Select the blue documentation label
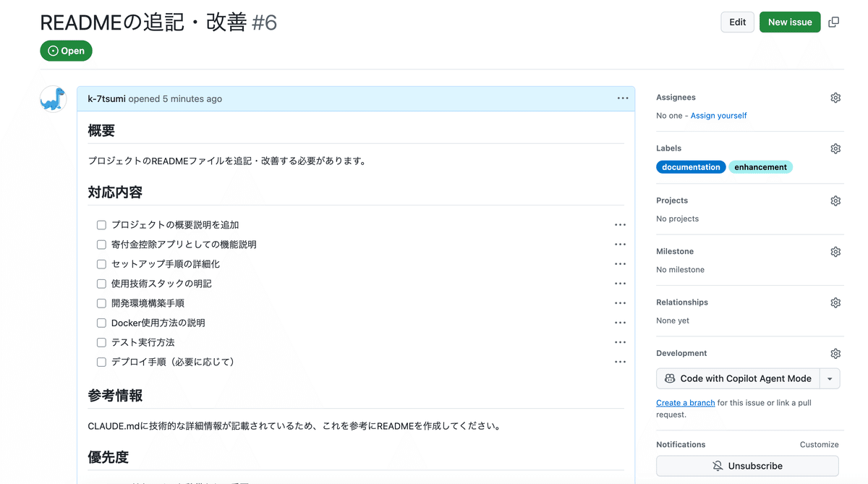 click(x=691, y=166)
